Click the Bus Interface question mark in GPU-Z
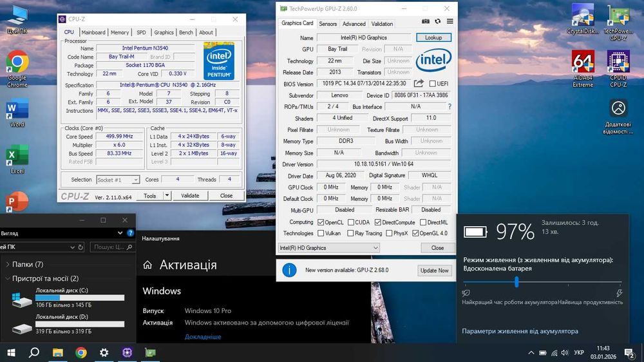The height and width of the screenshot is (362, 644). [450, 106]
